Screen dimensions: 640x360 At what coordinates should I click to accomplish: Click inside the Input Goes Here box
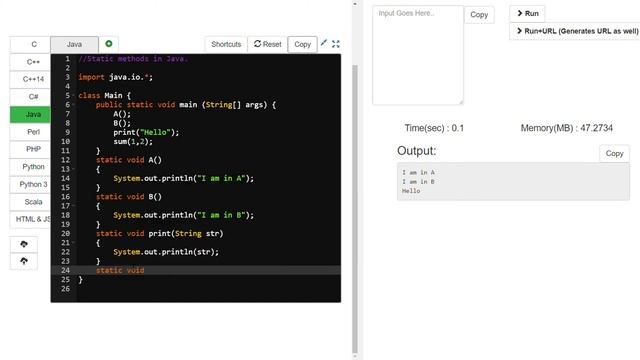pos(418,55)
